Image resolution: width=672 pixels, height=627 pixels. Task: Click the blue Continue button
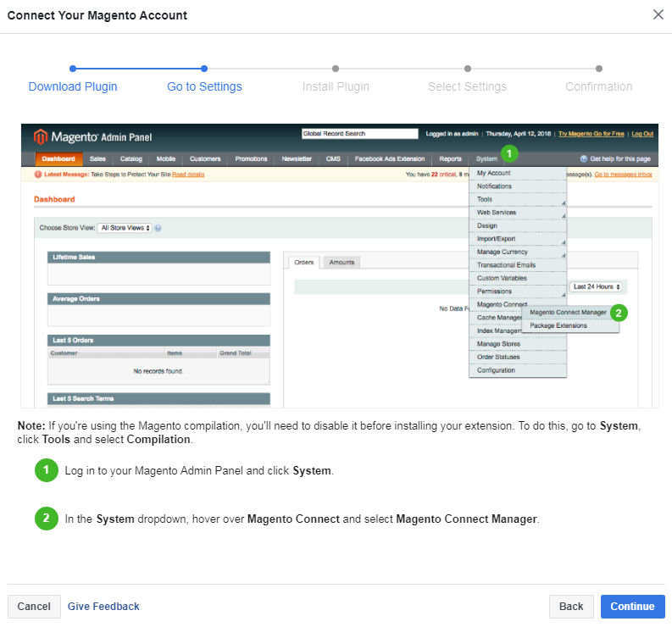click(632, 607)
